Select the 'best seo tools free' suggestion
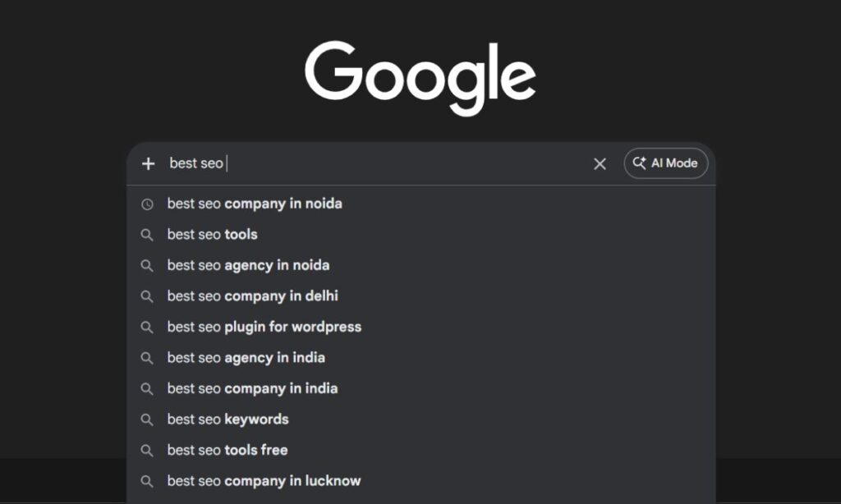Image resolution: width=841 pixels, height=504 pixels. (x=227, y=450)
